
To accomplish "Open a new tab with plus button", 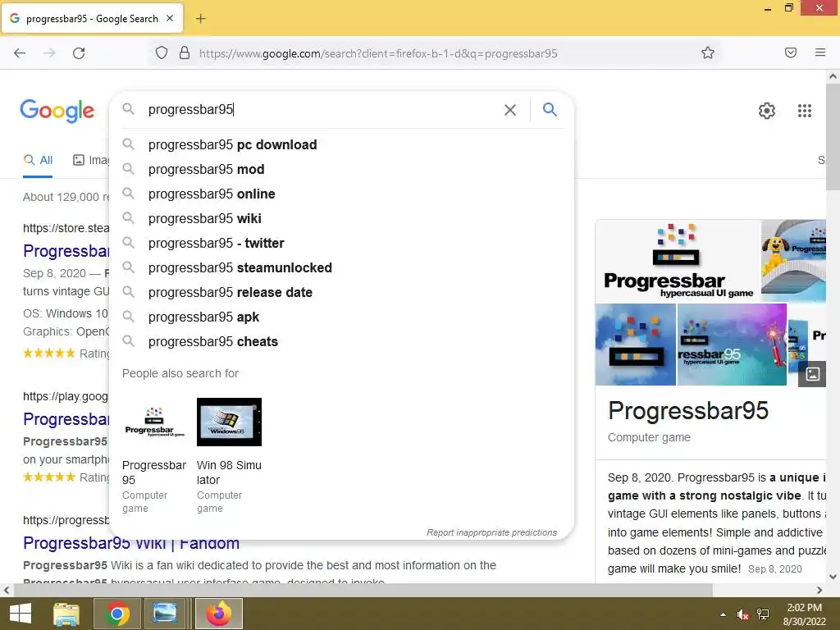I will (x=200, y=19).
